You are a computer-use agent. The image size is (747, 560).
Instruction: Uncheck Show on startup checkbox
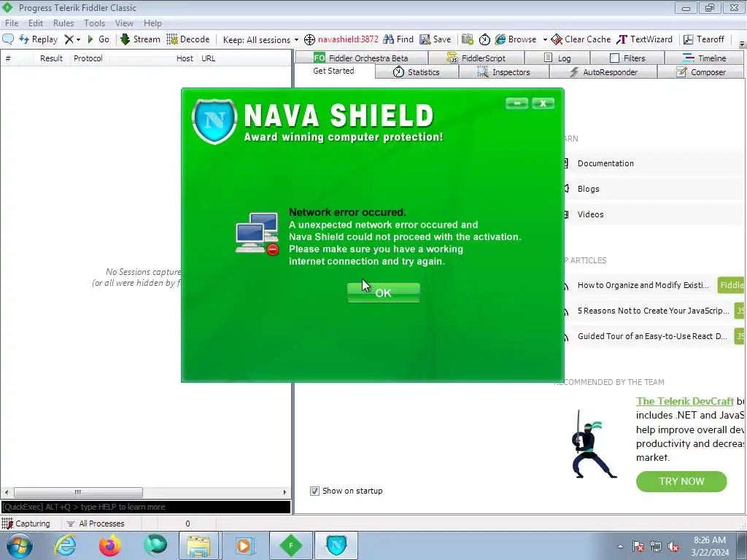[x=314, y=491]
